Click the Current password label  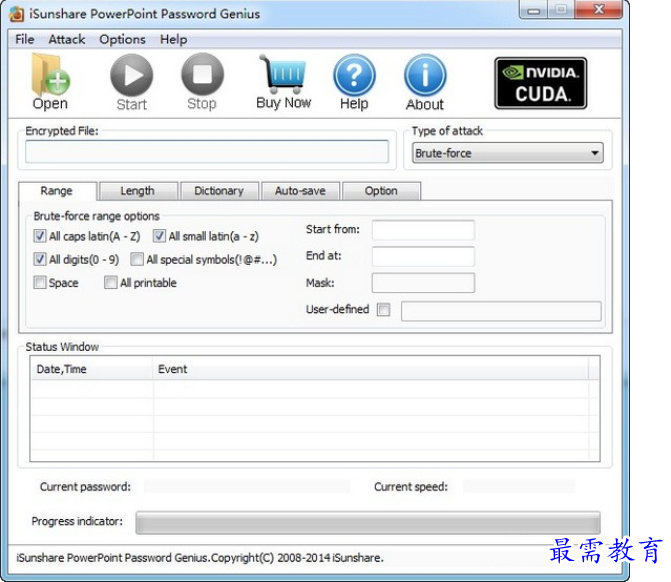85,487
